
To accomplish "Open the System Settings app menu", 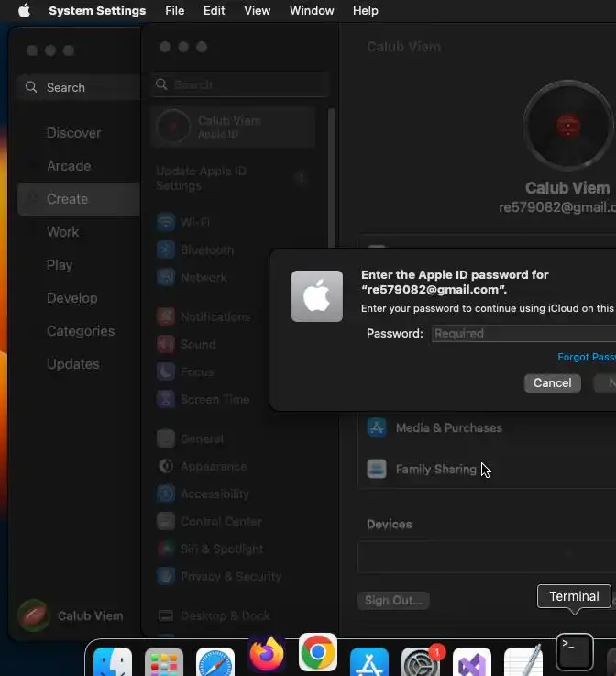I will (97, 10).
